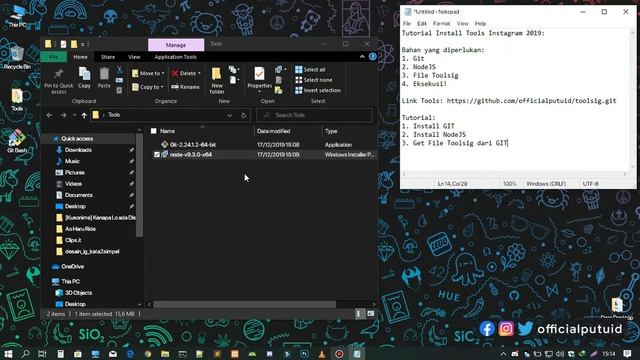Go back in File Explorer
This screenshot has width=640, height=360.
[49, 116]
